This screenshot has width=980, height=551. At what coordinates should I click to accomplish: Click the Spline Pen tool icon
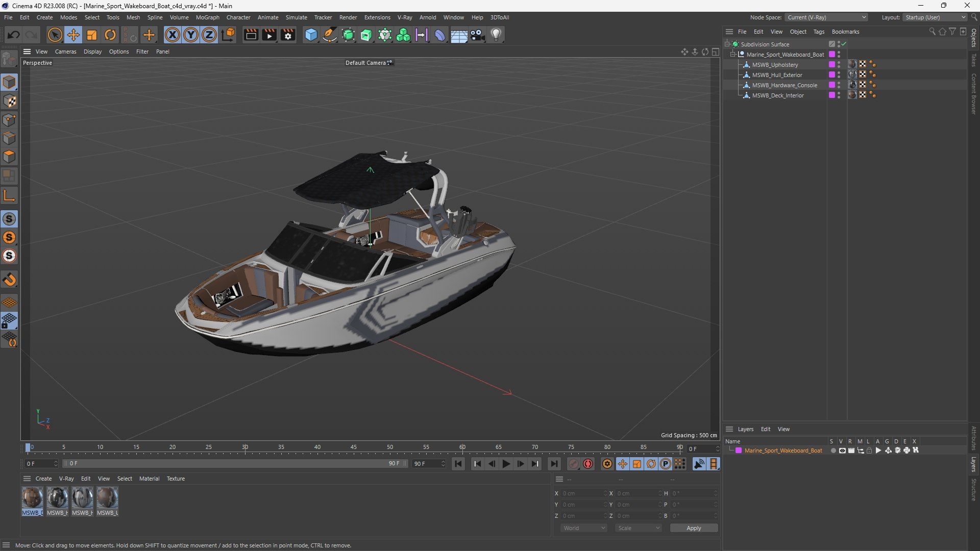coord(330,35)
